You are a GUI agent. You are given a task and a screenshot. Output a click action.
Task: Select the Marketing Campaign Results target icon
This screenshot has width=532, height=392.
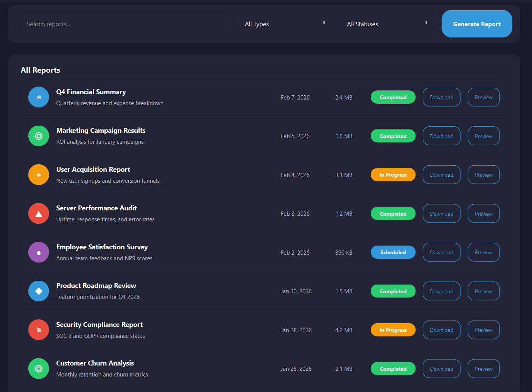click(x=39, y=136)
